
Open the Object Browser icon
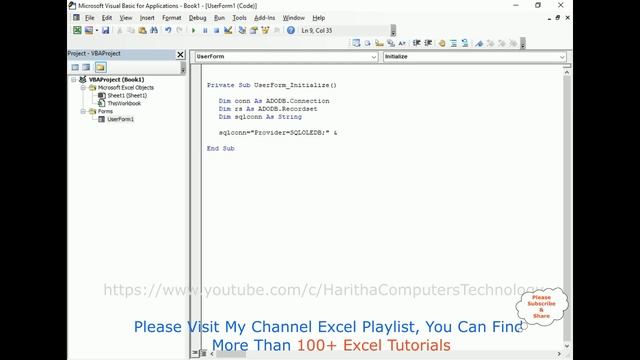(x=265, y=30)
